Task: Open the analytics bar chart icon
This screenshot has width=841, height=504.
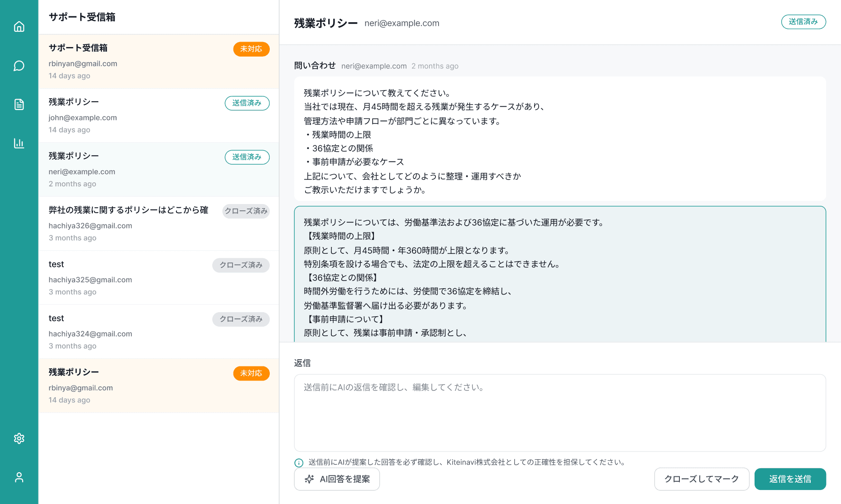Action: (x=19, y=143)
